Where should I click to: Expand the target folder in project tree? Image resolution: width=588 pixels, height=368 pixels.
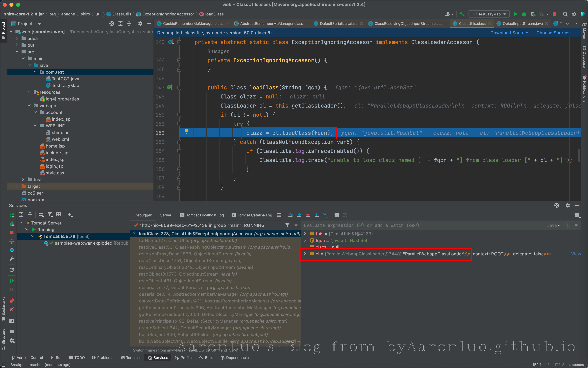pyautogui.click(x=17, y=186)
